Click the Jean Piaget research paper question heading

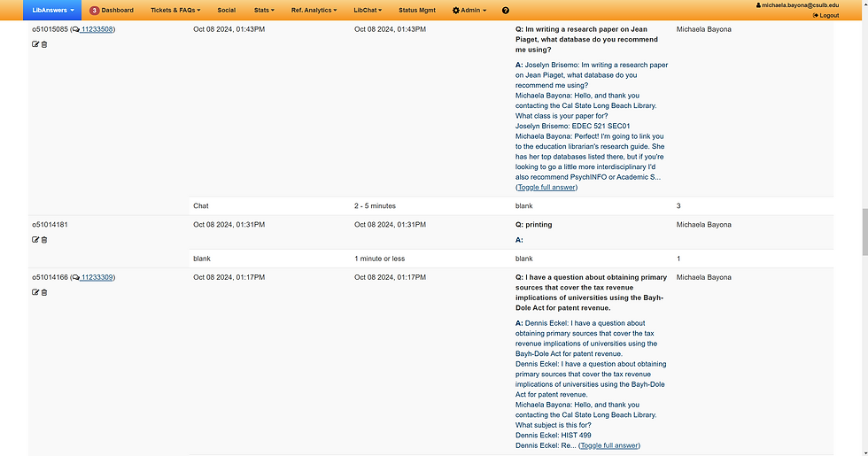click(x=586, y=39)
